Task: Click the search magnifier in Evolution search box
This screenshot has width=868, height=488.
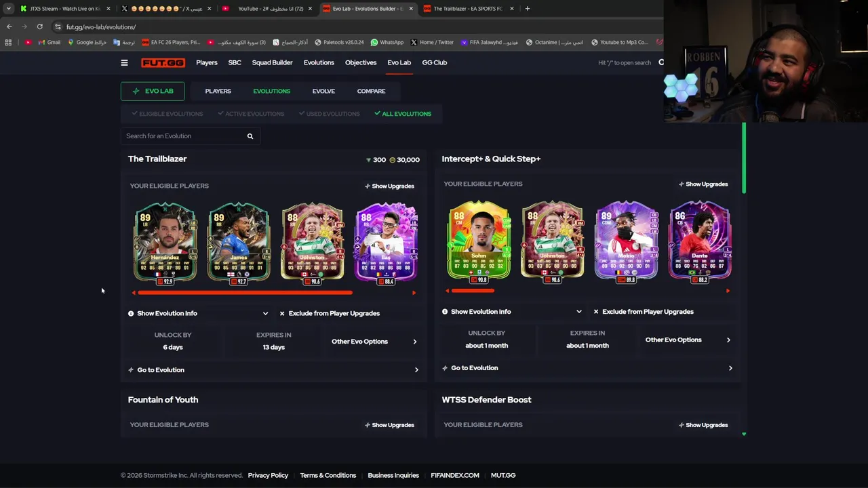Action: [x=250, y=136]
